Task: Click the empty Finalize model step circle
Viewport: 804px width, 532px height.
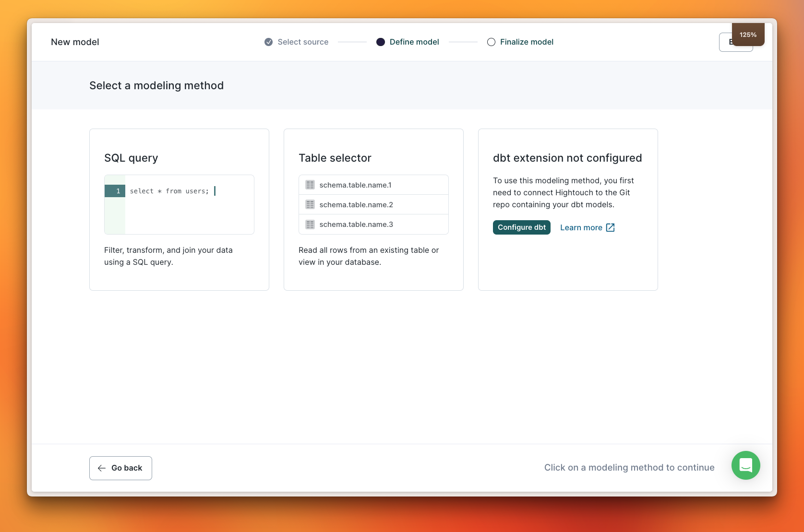Action: [x=491, y=42]
